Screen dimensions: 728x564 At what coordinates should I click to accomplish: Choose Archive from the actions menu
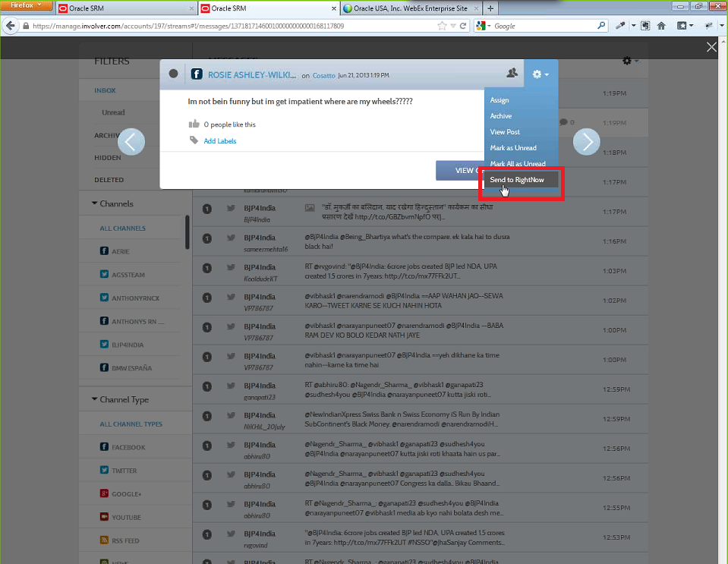[x=501, y=116]
